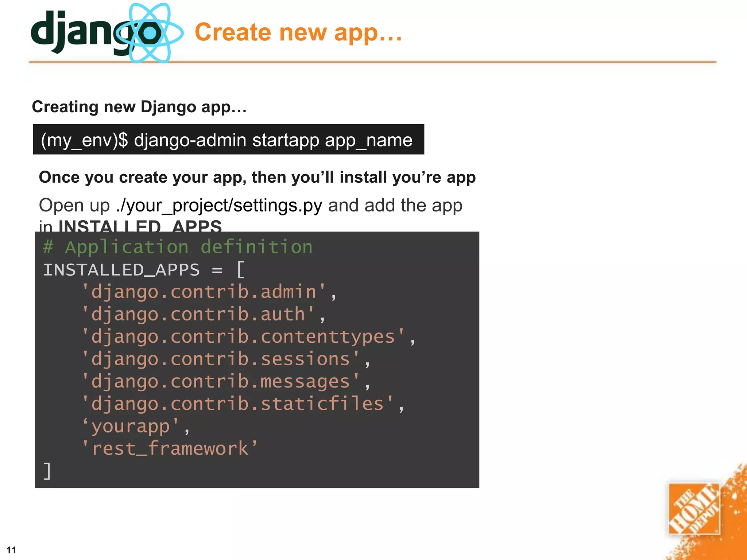
Task: Click the 'yourapp' entry in code
Action: (x=136, y=427)
